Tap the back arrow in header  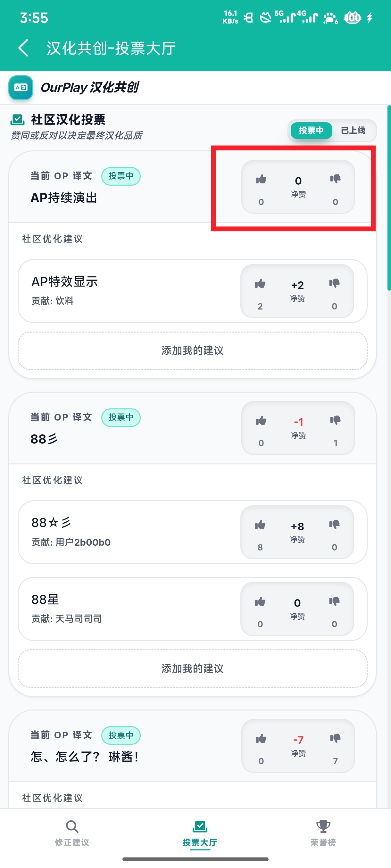[23, 48]
